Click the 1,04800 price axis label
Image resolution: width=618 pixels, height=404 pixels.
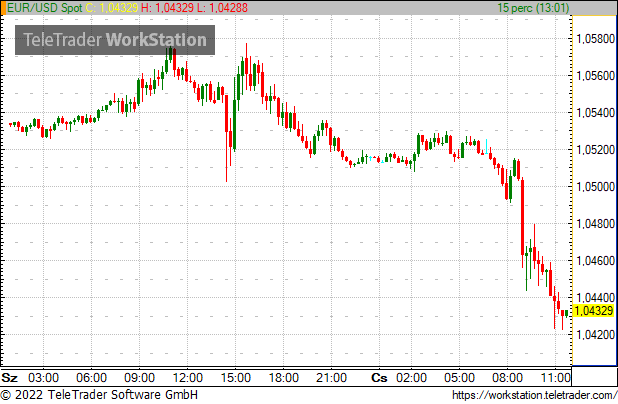596,223
